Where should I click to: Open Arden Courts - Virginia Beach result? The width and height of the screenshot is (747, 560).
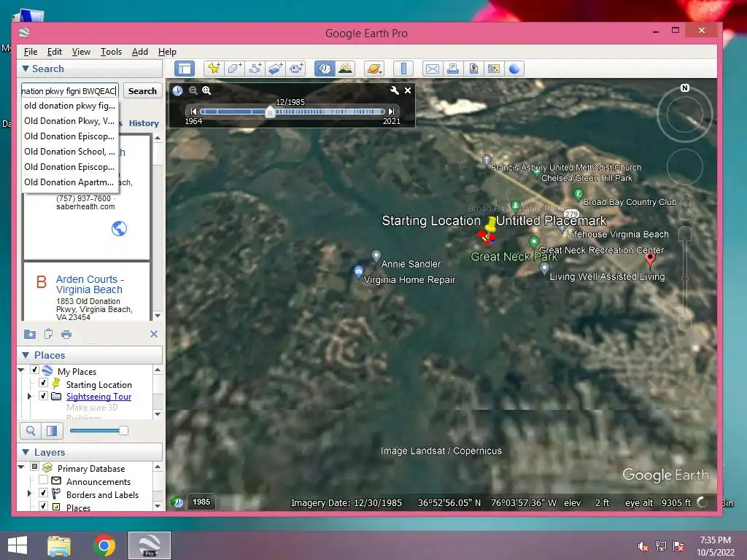pyautogui.click(x=90, y=284)
